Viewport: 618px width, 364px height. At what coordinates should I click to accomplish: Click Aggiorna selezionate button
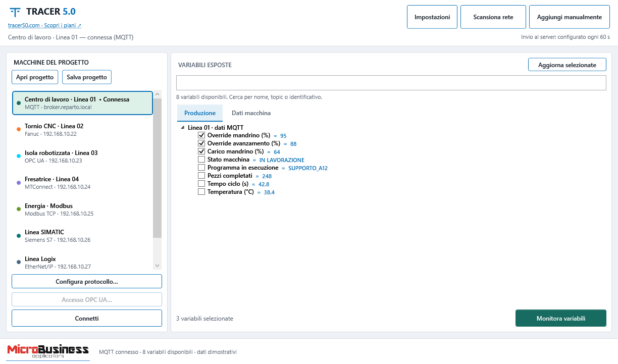[x=567, y=65]
